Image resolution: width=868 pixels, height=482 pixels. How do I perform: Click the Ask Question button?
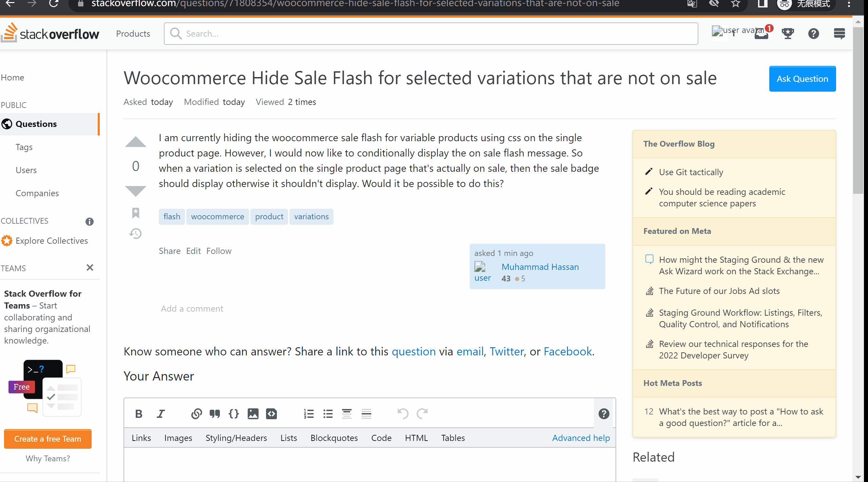(802, 79)
